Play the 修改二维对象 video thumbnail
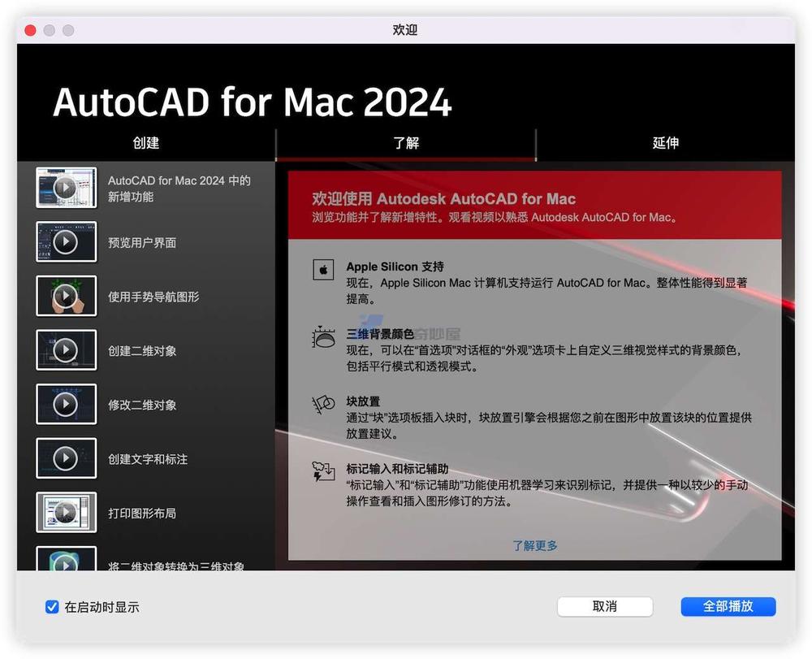This screenshot has height=659, width=812. (67, 404)
